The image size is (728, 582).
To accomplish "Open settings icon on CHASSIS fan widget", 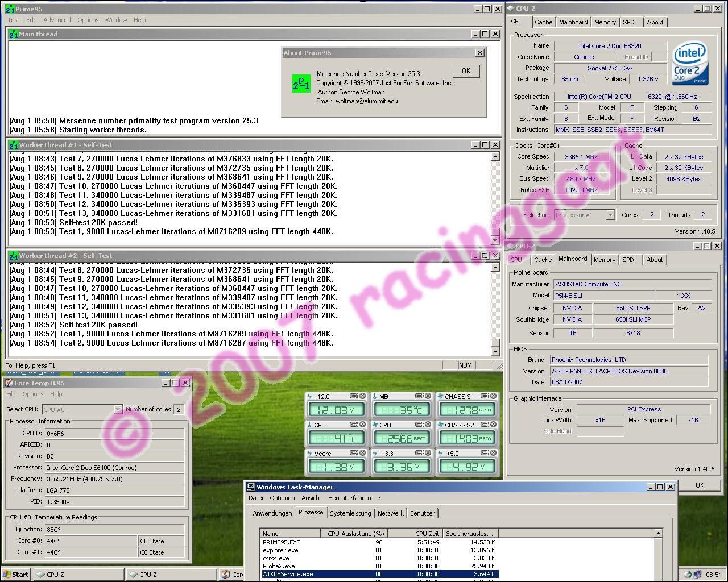I will (x=484, y=396).
